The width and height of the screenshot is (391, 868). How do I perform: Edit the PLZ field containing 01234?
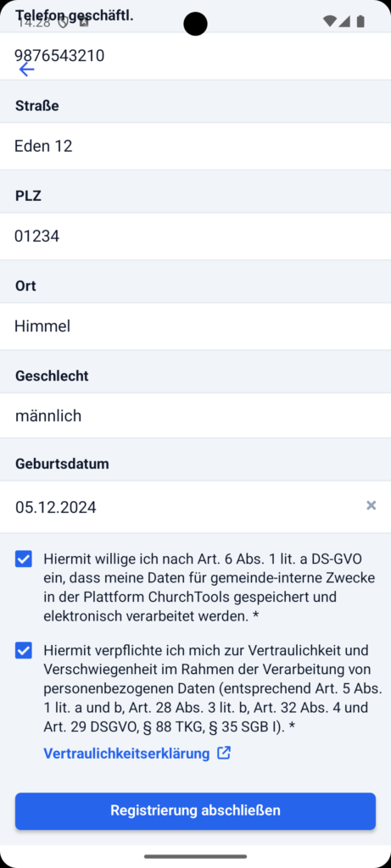click(195, 236)
